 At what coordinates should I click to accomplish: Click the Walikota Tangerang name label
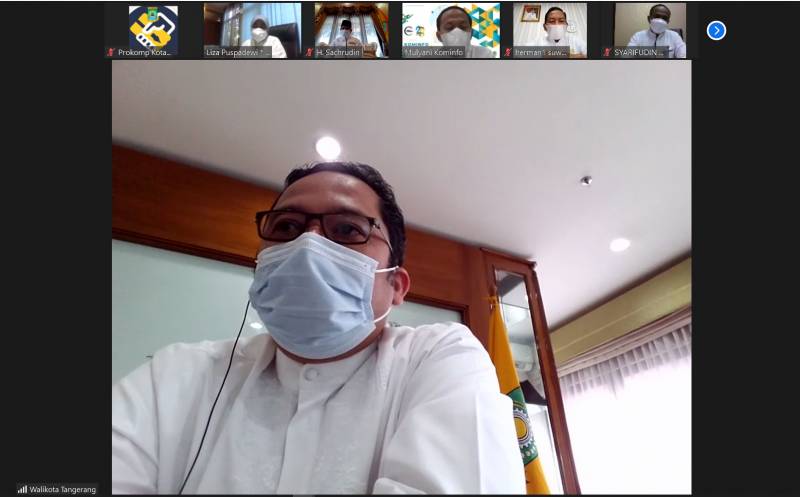point(63,489)
